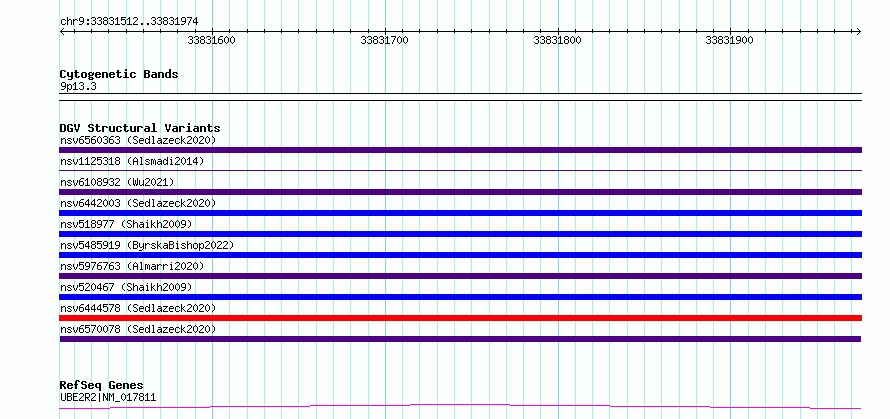Image resolution: width=890 pixels, height=419 pixels.
Task: Select the 9p13.3 band label
Action: (78, 86)
